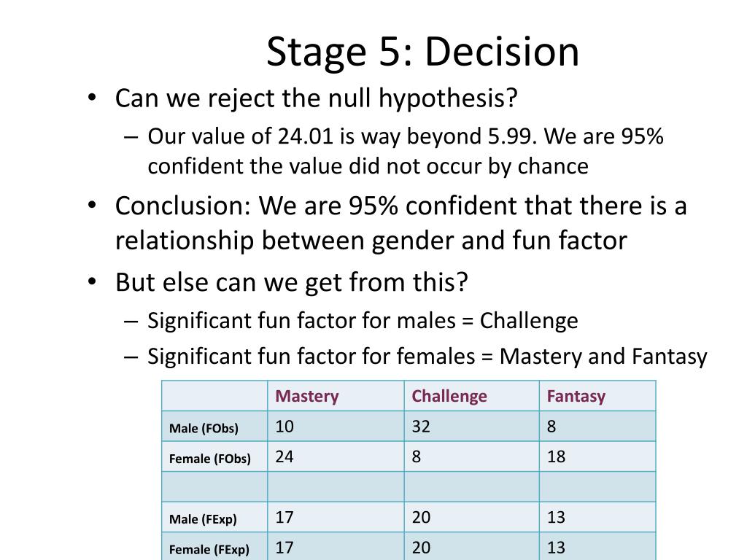Click the Female (FExp) row label
The image size is (747, 560).
pyautogui.click(x=209, y=550)
